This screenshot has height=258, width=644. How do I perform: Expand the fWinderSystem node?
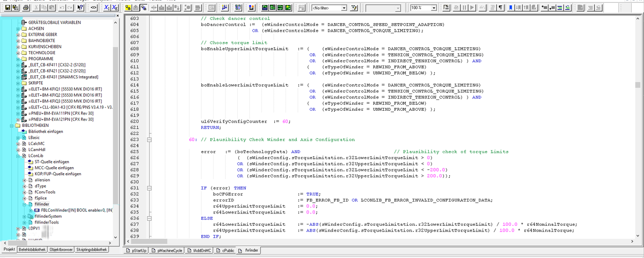click(25, 216)
